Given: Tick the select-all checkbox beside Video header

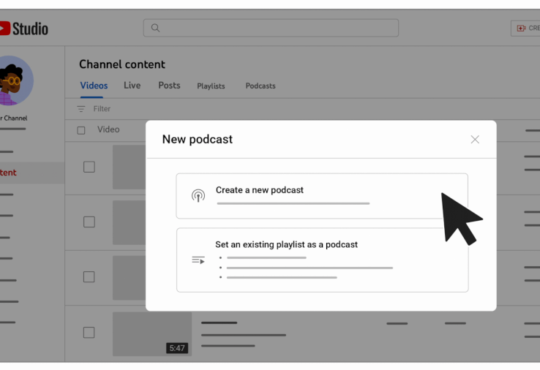Looking at the screenshot, I should pyautogui.click(x=81, y=130).
